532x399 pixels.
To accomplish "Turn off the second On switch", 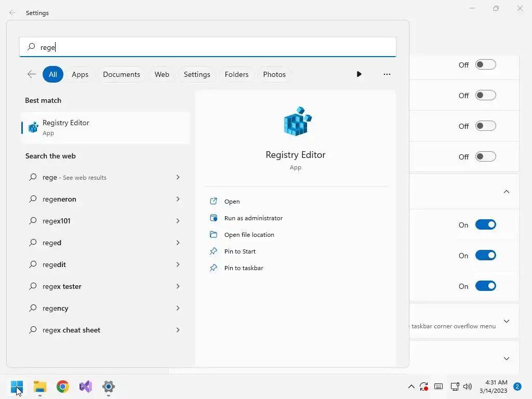I will (x=486, y=255).
